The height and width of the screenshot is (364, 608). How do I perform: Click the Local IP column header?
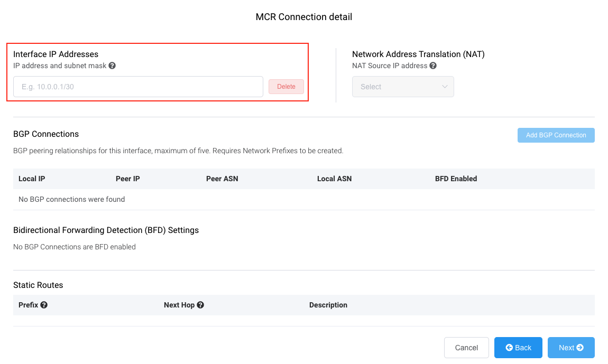pyautogui.click(x=32, y=179)
